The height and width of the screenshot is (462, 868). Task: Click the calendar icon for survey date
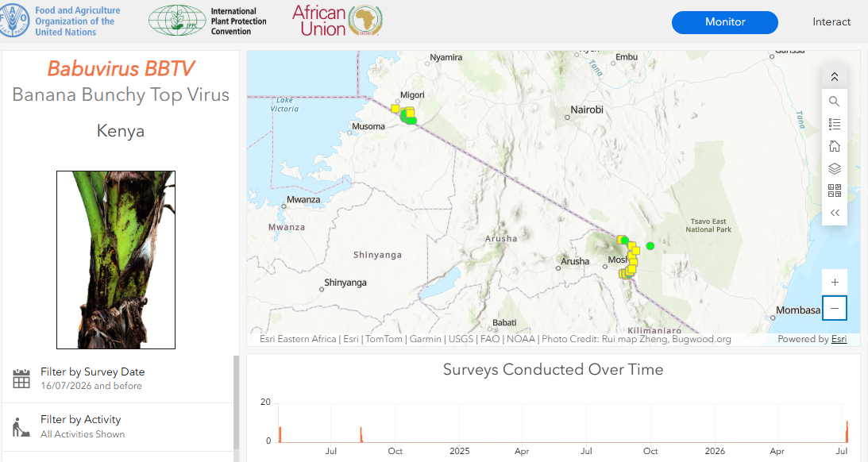pos(21,379)
